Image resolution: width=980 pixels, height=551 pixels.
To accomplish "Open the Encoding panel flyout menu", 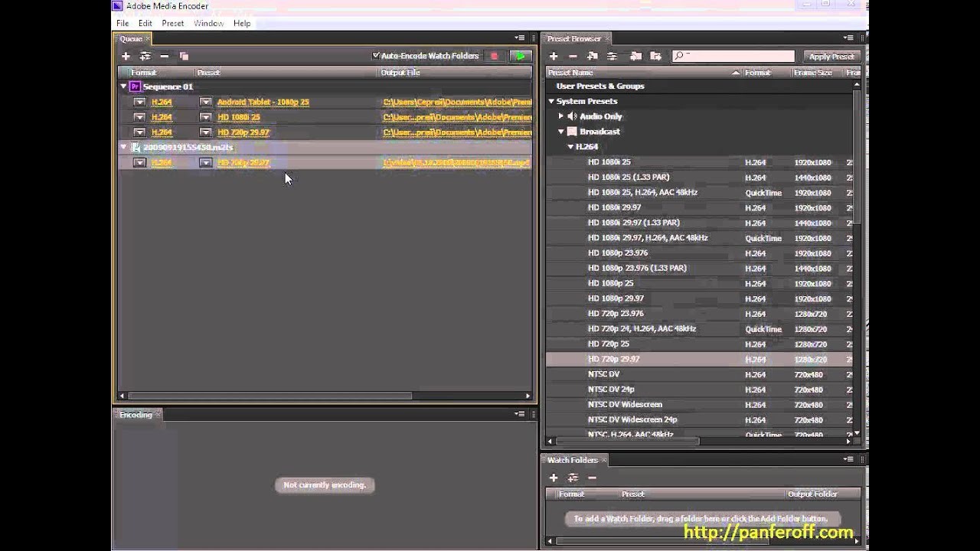I will (520, 414).
